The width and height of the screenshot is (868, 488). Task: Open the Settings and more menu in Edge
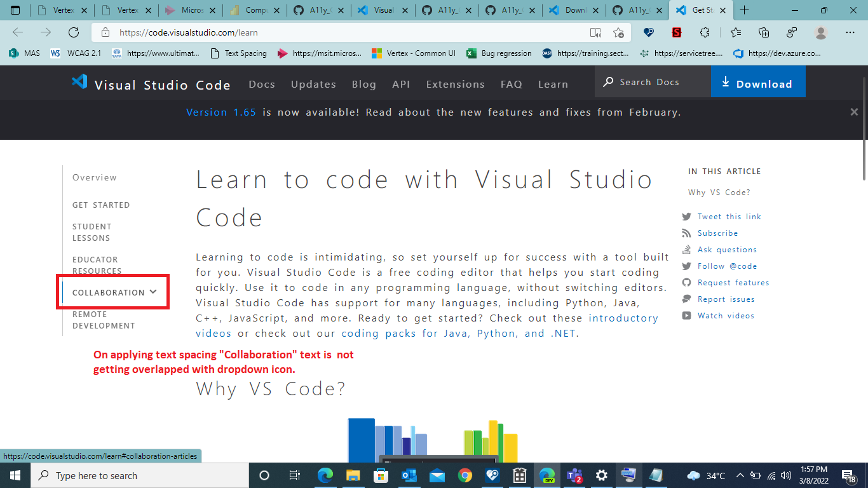point(850,32)
